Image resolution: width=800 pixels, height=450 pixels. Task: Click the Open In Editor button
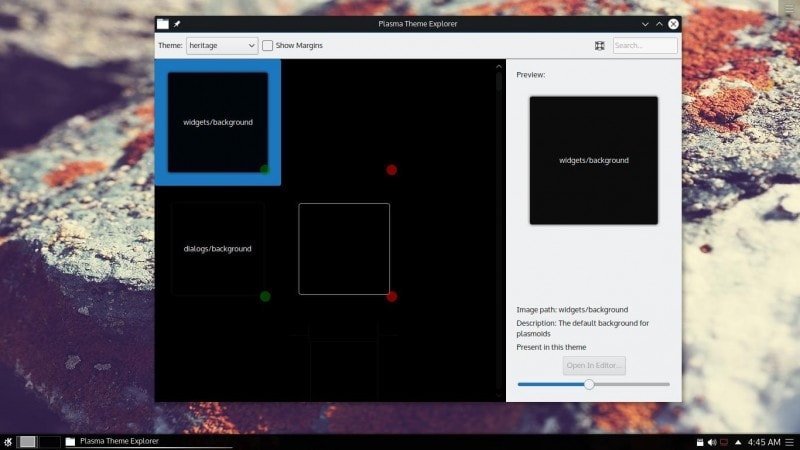click(594, 365)
